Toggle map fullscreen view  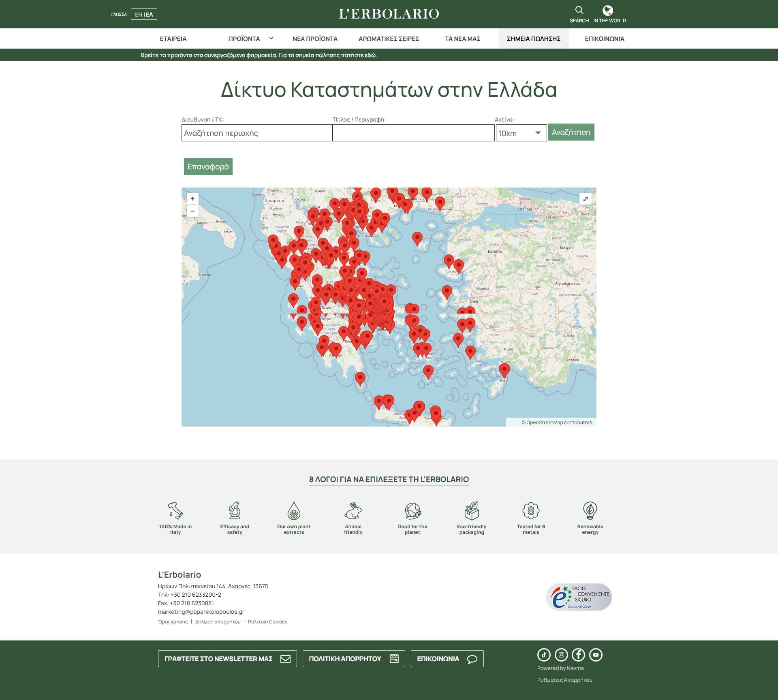point(586,199)
